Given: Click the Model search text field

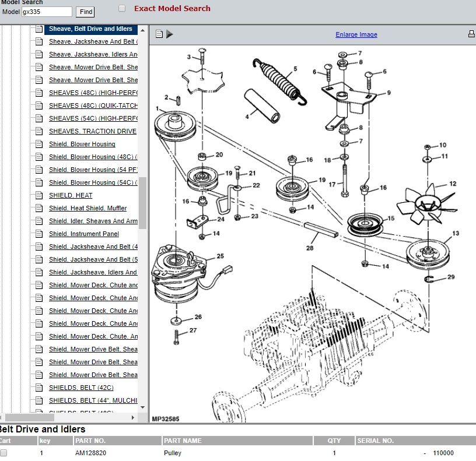Looking at the screenshot, I should (47, 12).
